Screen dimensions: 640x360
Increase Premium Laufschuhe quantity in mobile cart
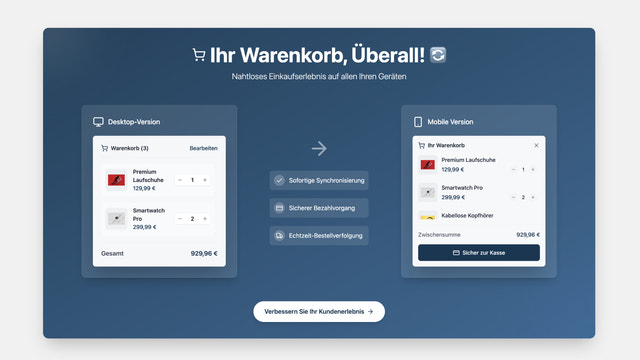click(533, 169)
